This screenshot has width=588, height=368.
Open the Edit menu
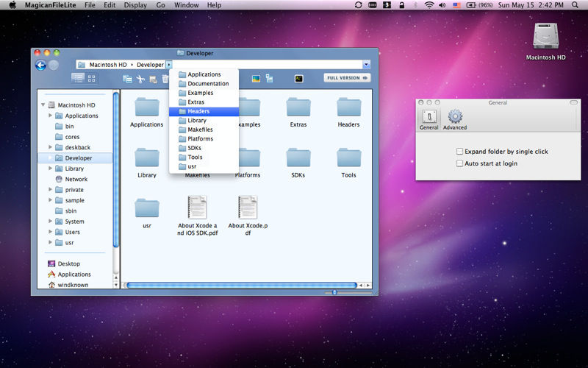click(110, 5)
